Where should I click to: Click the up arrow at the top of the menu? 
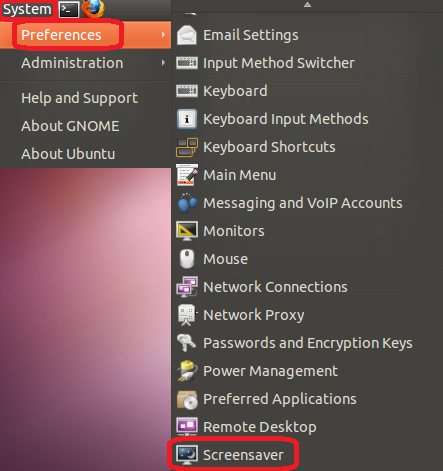point(307,5)
